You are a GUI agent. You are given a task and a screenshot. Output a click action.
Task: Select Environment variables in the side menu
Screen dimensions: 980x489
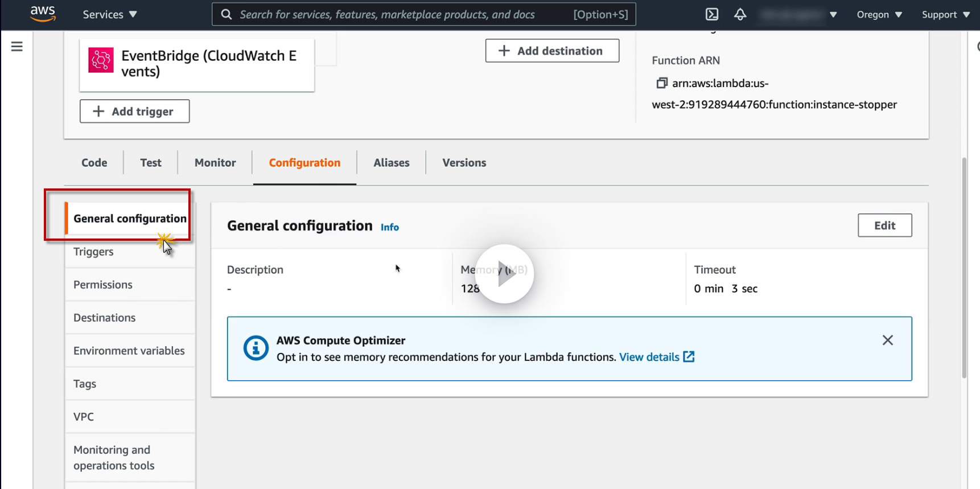[x=129, y=351]
